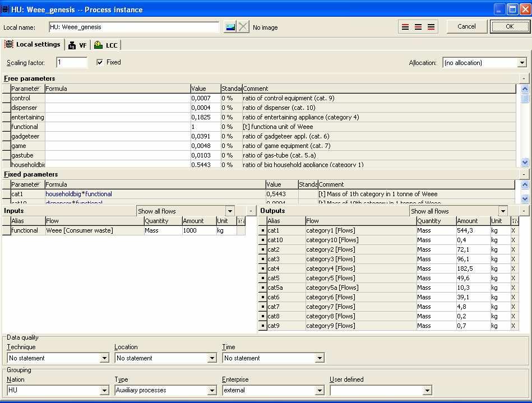Click the Local name input field
The width and height of the screenshot is (532, 403).
coord(134,27)
